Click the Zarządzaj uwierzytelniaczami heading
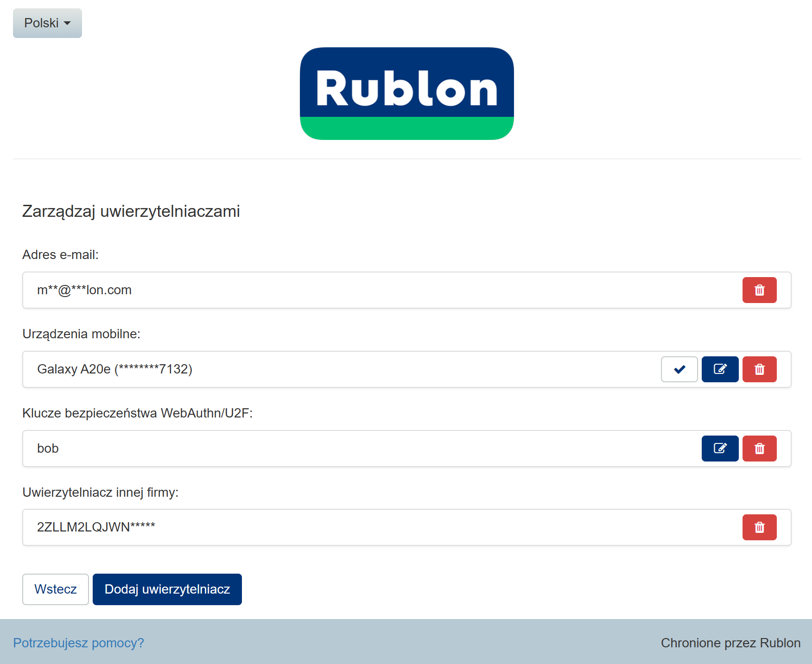The height and width of the screenshot is (664, 812). pos(131,211)
